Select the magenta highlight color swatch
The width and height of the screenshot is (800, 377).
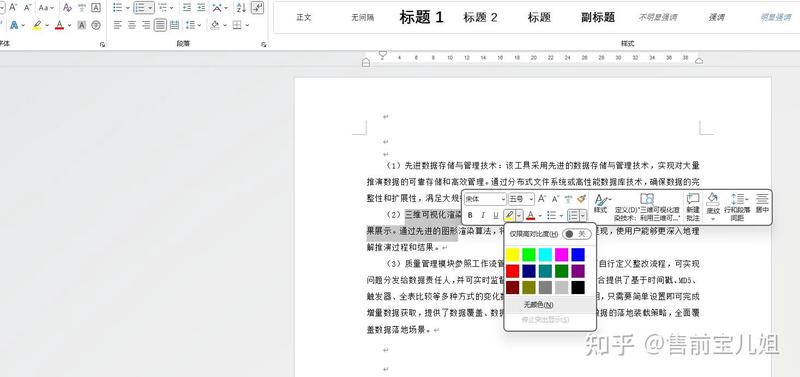pyautogui.click(x=562, y=255)
